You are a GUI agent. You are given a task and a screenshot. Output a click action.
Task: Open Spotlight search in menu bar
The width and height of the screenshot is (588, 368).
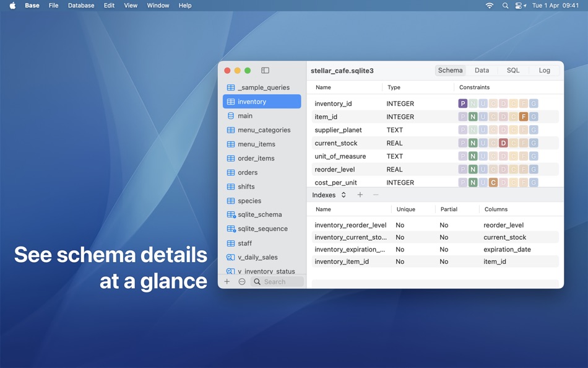[x=506, y=5]
